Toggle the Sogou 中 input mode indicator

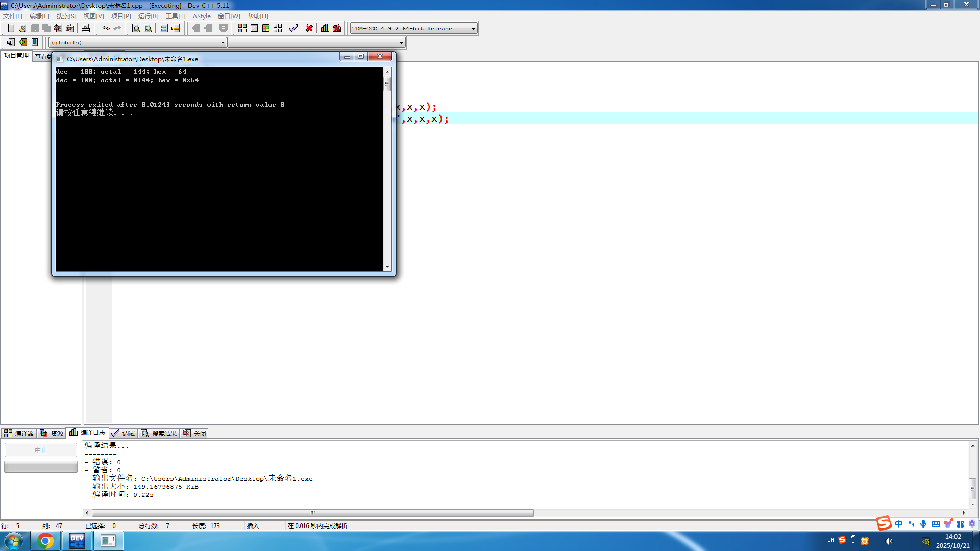click(x=899, y=524)
